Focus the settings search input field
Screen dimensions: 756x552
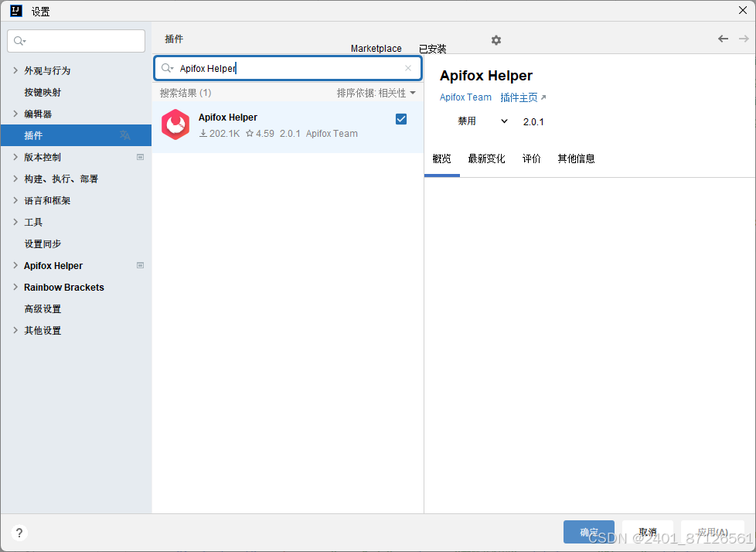(x=77, y=41)
